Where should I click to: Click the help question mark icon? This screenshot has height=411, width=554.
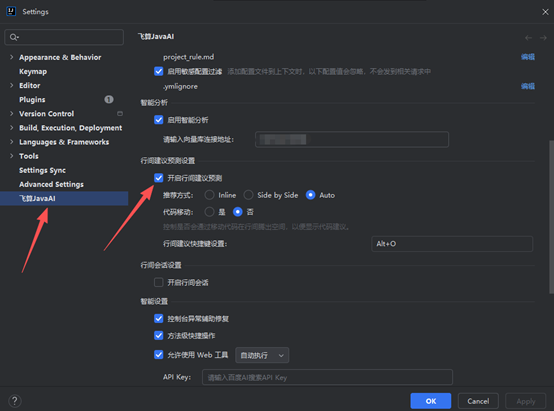click(x=14, y=401)
